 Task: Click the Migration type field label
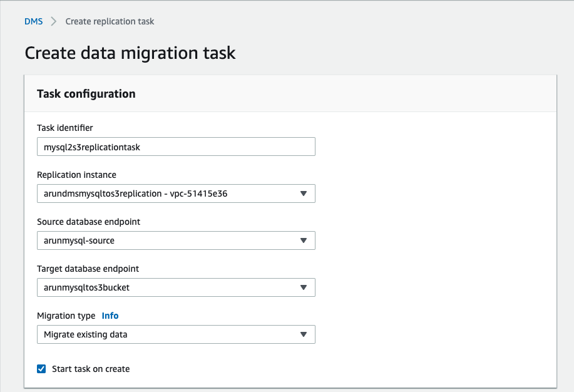(66, 316)
